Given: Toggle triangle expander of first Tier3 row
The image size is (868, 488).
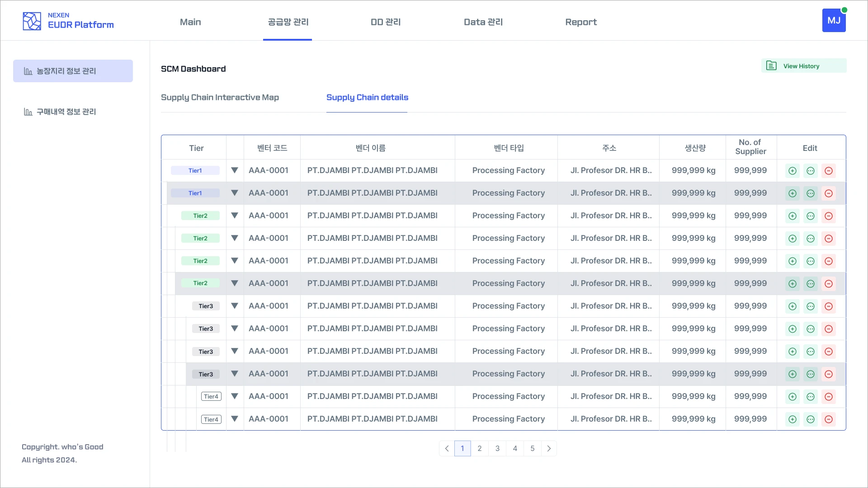Looking at the screenshot, I should tap(235, 306).
